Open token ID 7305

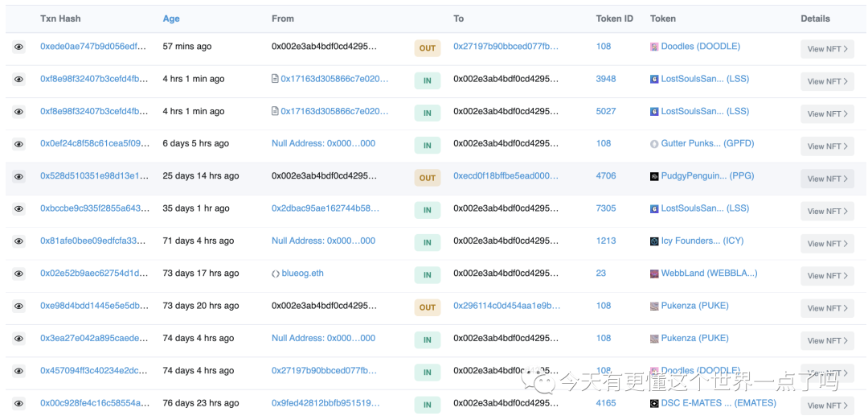(606, 208)
